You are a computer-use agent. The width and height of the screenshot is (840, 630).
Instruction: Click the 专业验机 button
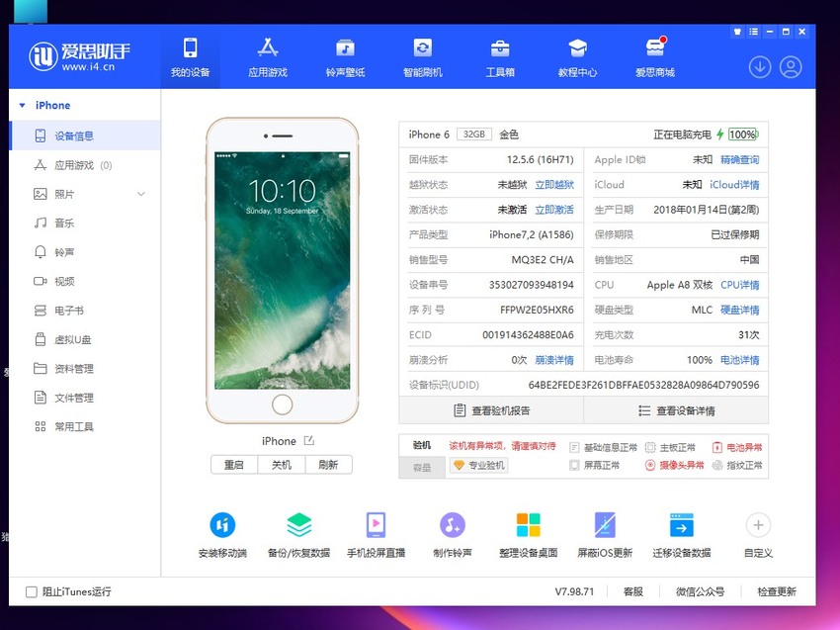[x=479, y=466]
